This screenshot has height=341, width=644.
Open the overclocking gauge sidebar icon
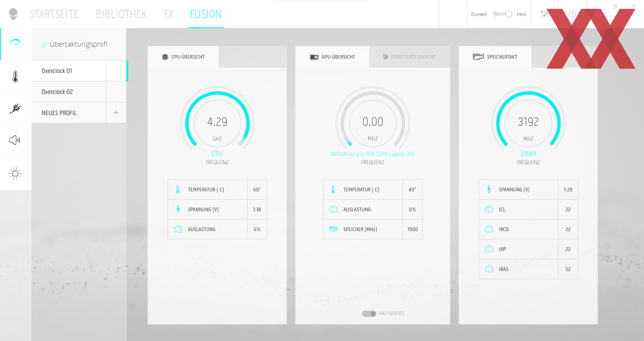15,43
